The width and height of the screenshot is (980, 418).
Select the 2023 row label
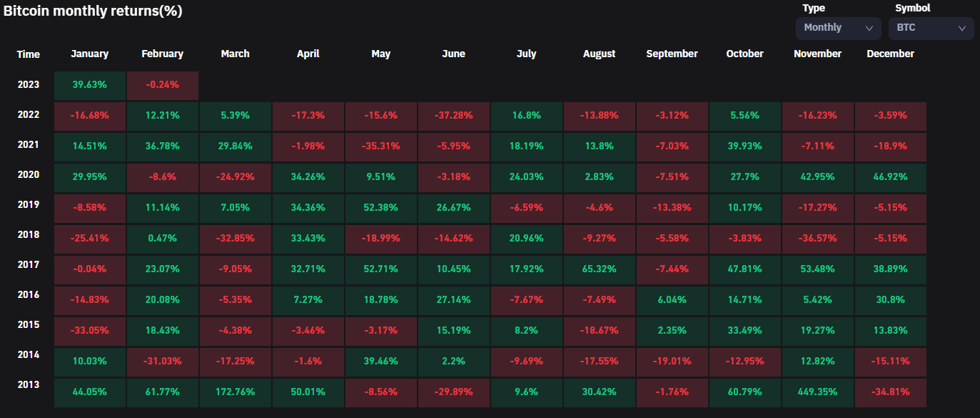click(x=29, y=84)
